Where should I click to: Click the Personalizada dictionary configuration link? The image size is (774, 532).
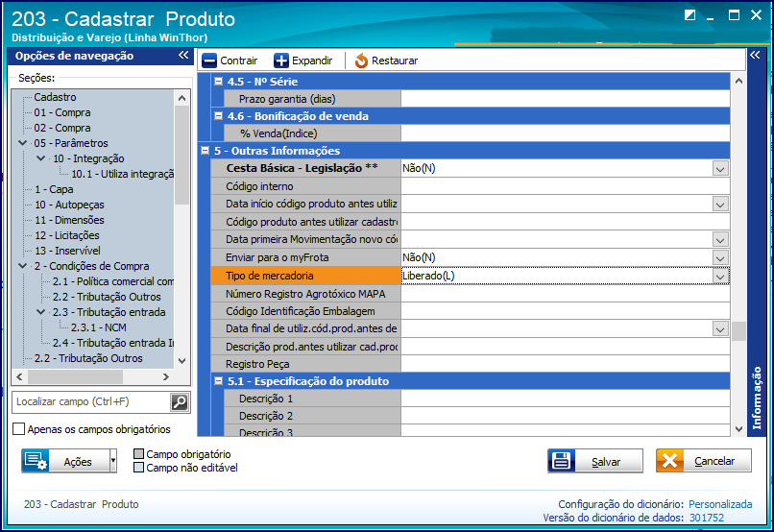(x=720, y=504)
